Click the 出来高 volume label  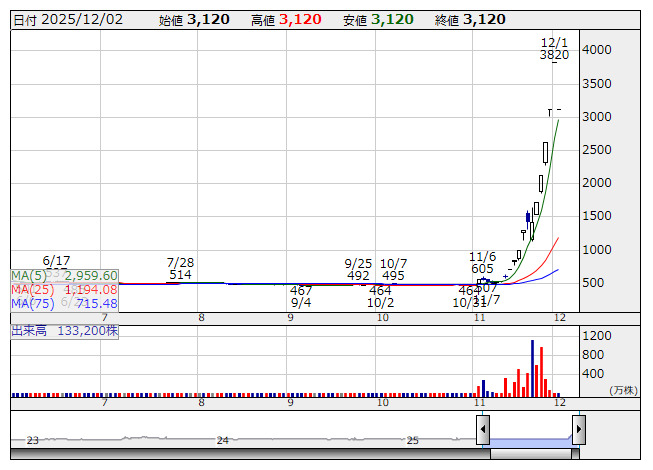click(x=65, y=329)
